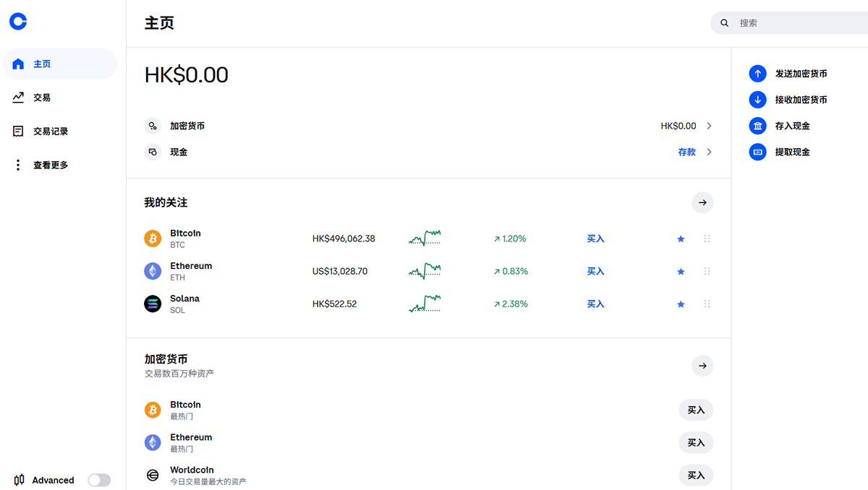This screenshot has width=868, height=490.
Task: Click the 加密货币 portfolio row icon
Action: pos(153,126)
